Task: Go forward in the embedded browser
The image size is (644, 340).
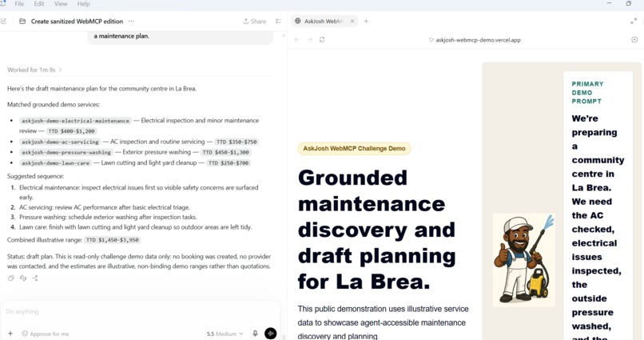Action: click(x=310, y=40)
